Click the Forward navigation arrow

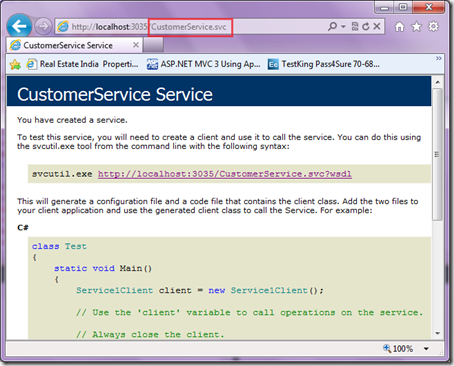pos(43,26)
